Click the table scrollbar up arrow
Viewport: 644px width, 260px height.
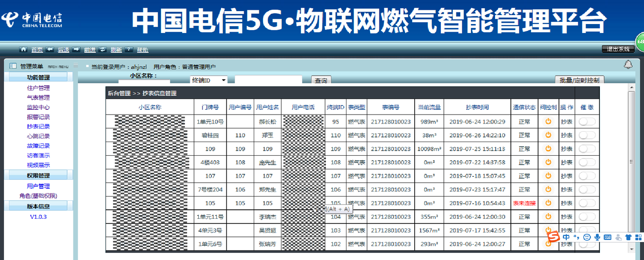point(631,88)
